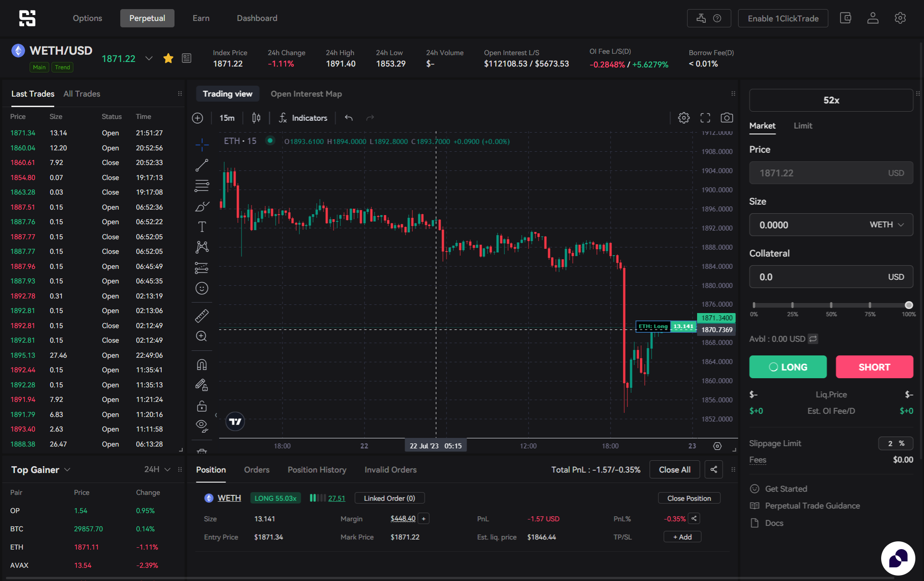The height and width of the screenshot is (581, 924).
Task: Select the ruler measure tool
Action: coord(202,315)
